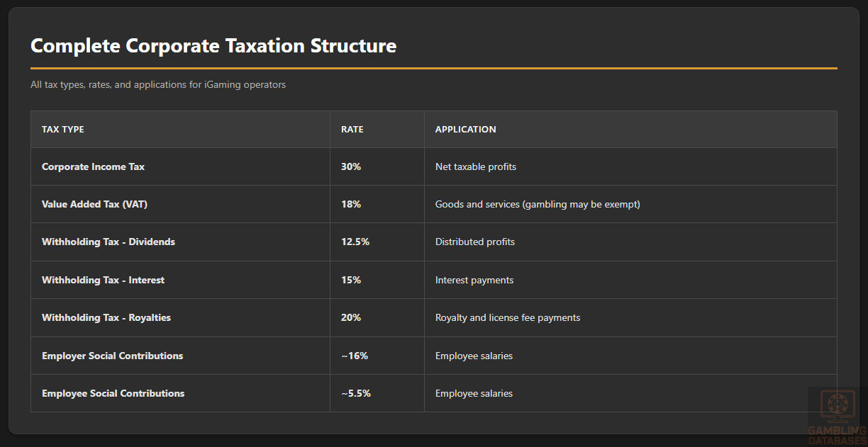
Task: Click the ~5.5% employee rate value
Action: click(x=356, y=394)
